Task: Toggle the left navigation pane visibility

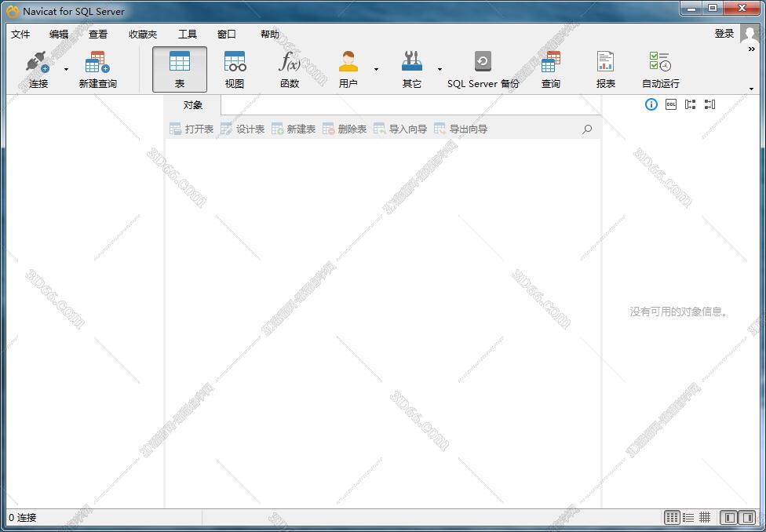Action: 730,517
